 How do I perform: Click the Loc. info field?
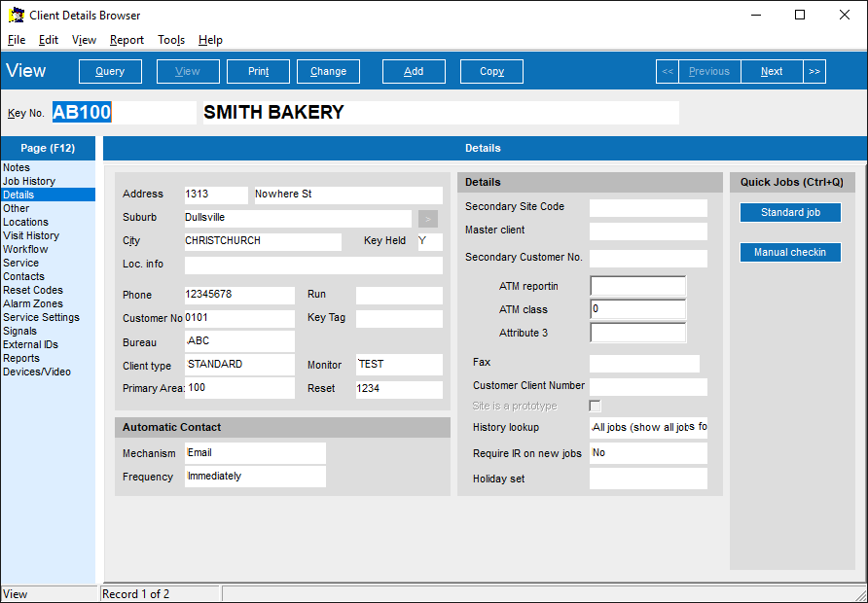(314, 265)
